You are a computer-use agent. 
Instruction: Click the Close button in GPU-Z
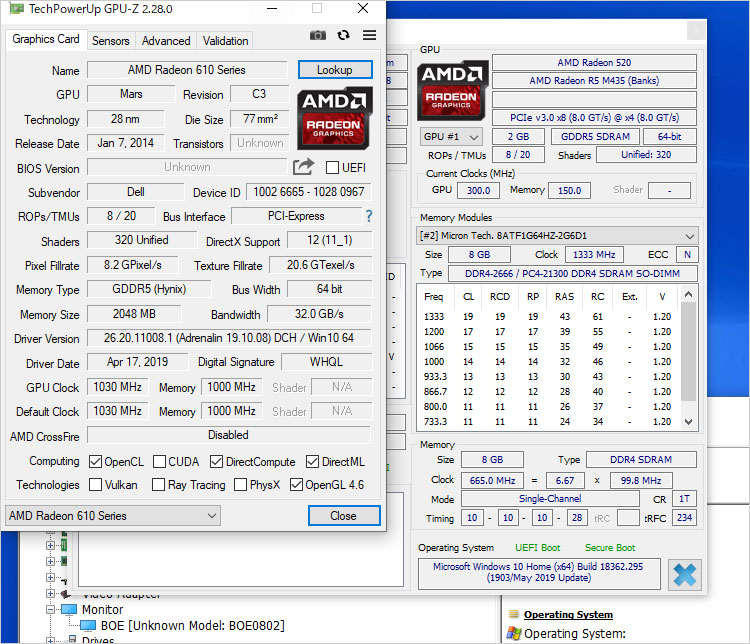click(x=344, y=516)
